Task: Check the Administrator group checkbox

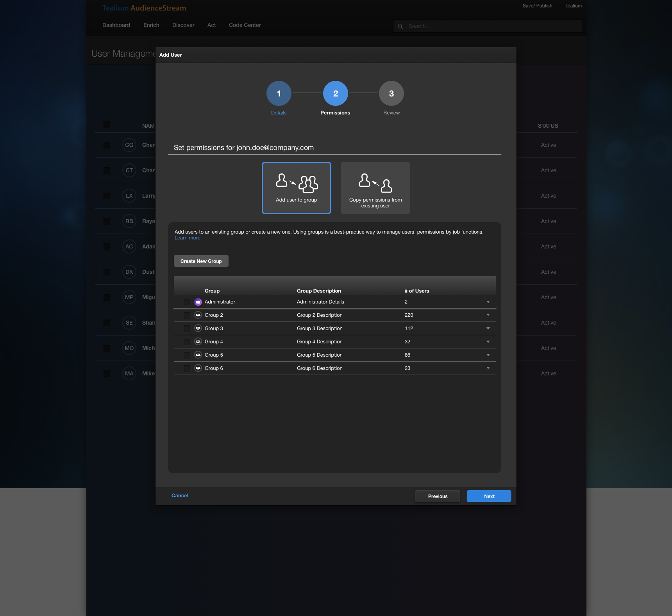Action: pos(186,302)
